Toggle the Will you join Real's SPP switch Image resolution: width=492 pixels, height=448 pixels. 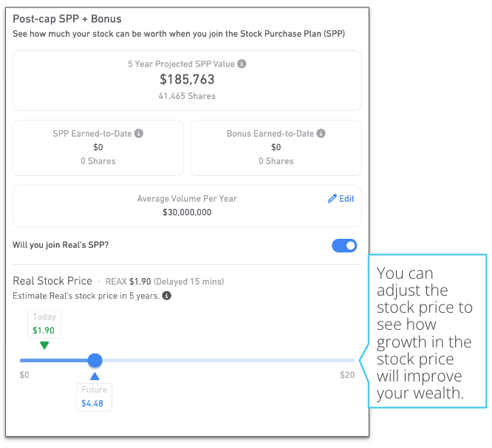coord(344,245)
